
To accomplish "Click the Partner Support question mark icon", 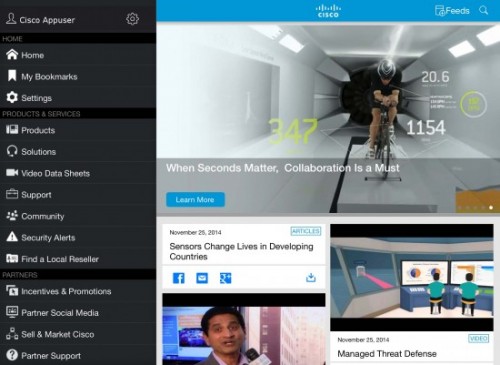I will pyautogui.click(x=12, y=355).
